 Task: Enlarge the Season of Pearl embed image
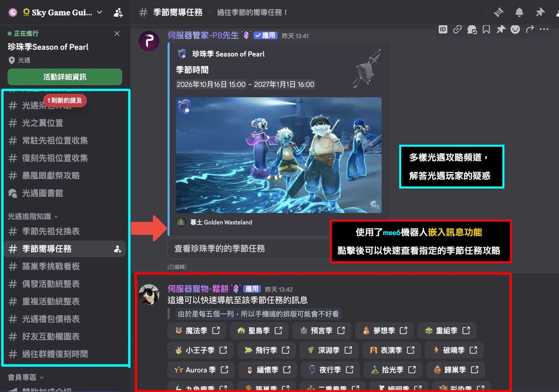[x=278, y=155]
